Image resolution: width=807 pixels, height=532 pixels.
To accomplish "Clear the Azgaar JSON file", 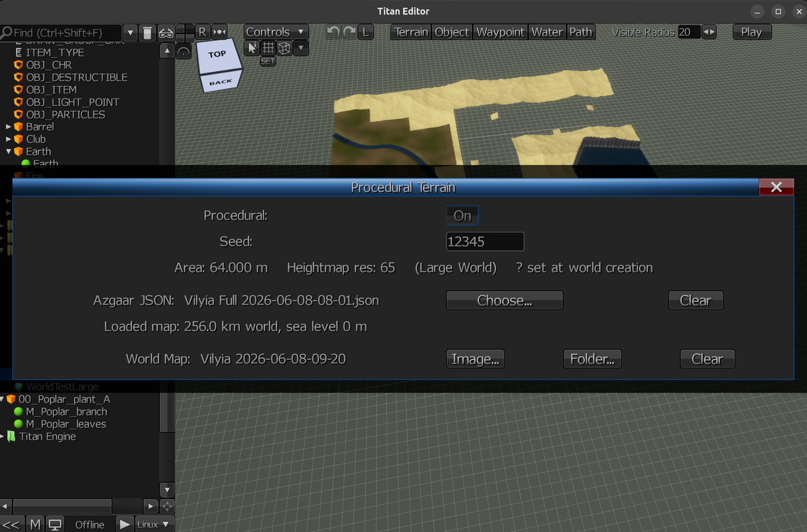I will [695, 300].
